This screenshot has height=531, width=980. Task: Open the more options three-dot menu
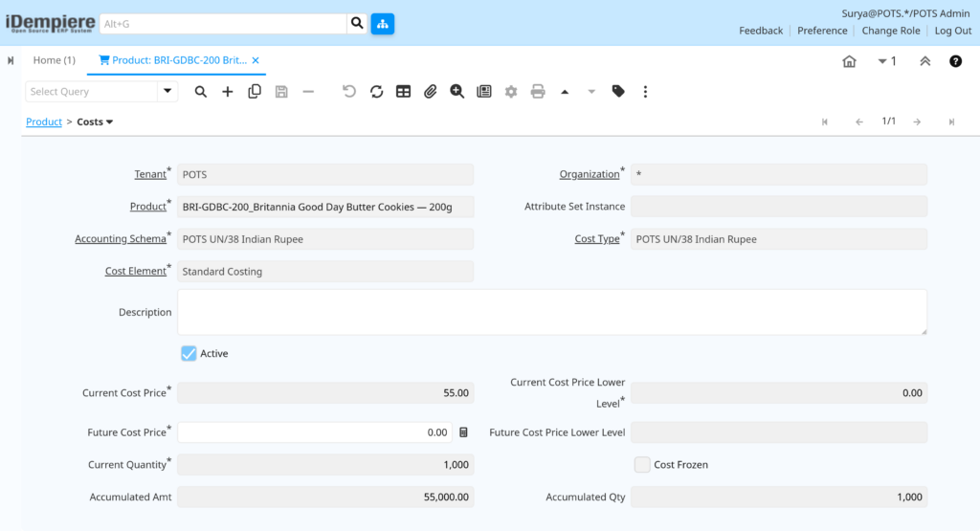[x=645, y=92]
